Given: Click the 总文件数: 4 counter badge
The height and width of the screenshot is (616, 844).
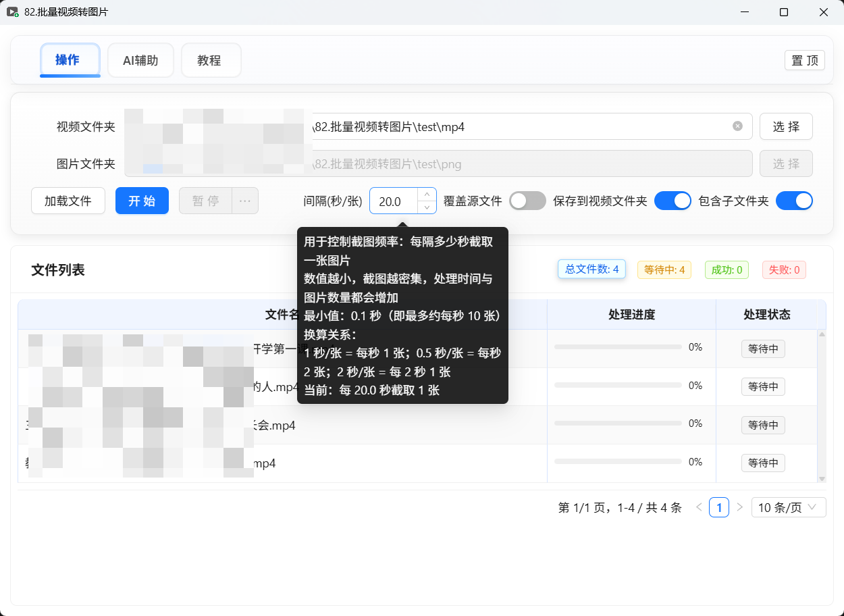Looking at the screenshot, I should (x=591, y=269).
